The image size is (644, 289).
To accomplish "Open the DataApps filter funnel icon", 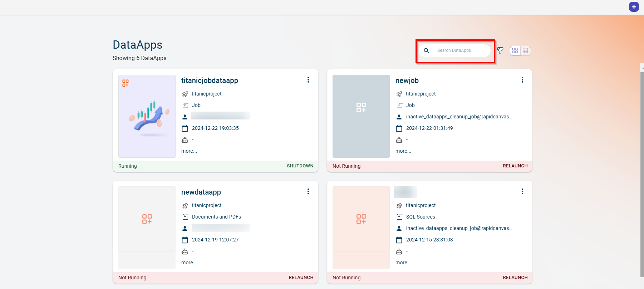I will point(500,51).
